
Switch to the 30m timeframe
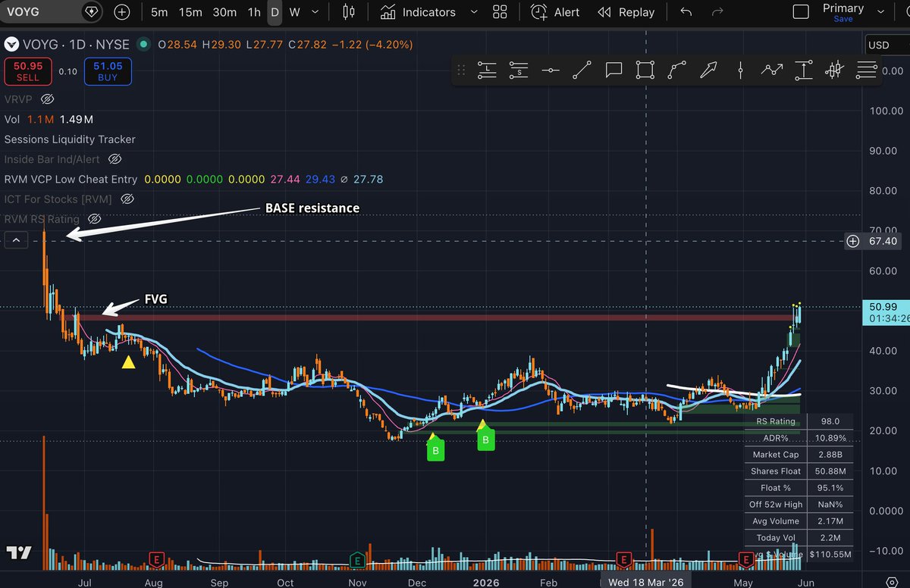(x=224, y=12)
